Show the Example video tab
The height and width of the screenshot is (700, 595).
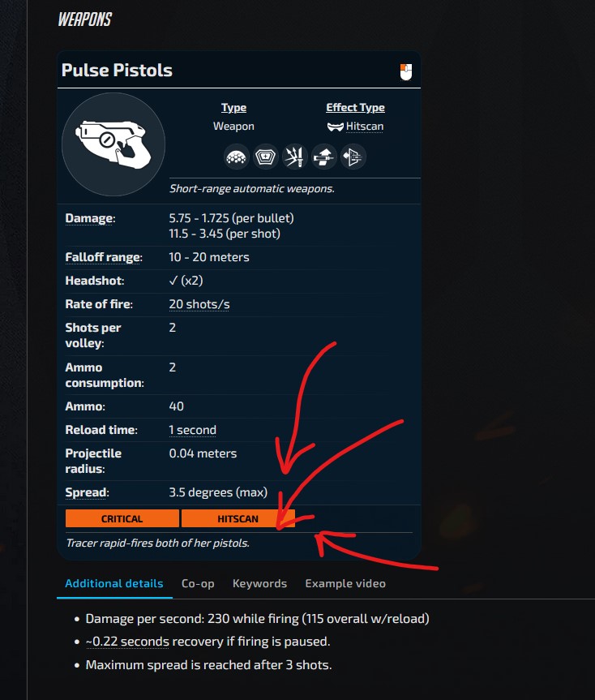tap(345, 584)
